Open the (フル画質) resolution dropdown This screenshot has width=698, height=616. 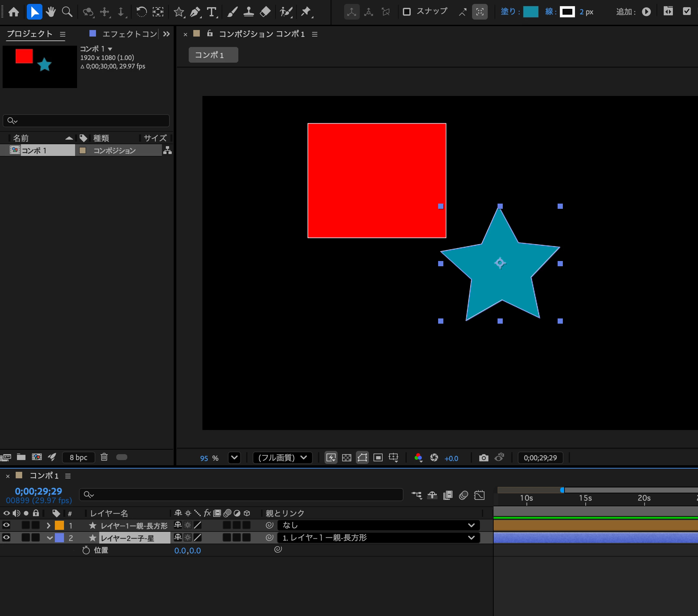(x=282, y=458)
